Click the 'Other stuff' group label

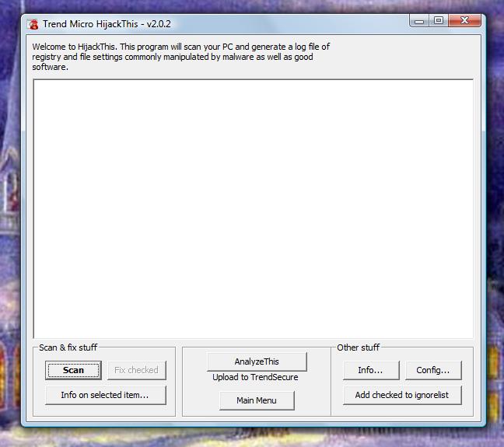point(358,347)
